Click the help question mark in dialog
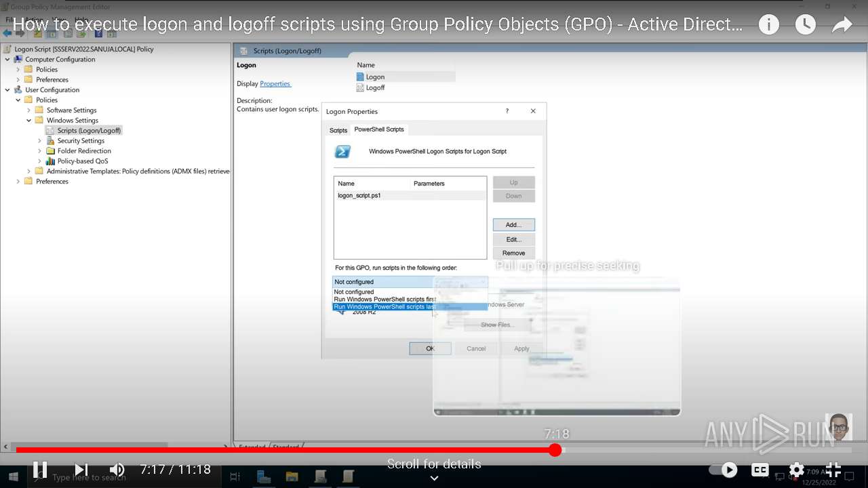Image resolution: width=868 pixels, height=488 pixels. pos(507,111)
